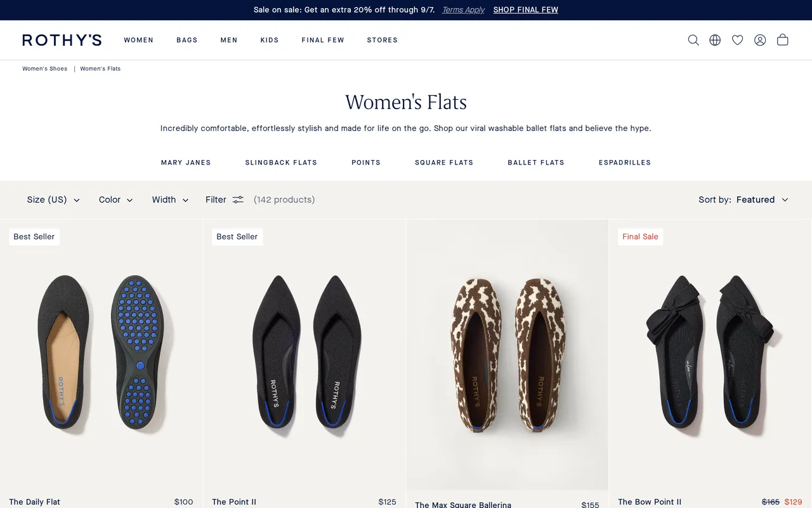Open The Point II product image

[x=304, y=354]
